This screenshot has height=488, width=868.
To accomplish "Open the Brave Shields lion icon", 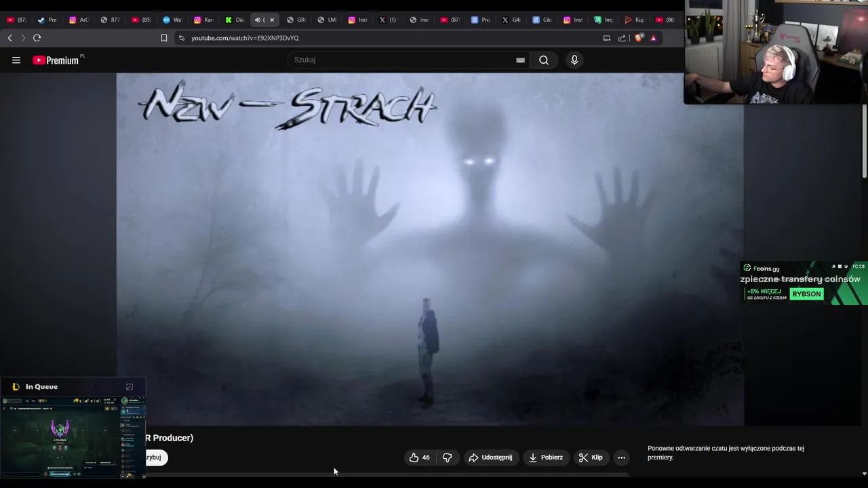I will coord(638,38).
